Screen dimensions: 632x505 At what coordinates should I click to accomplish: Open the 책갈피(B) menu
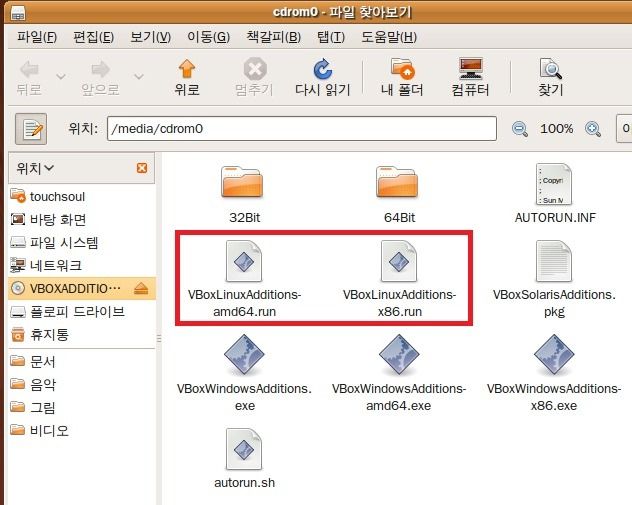pos(274,37)
